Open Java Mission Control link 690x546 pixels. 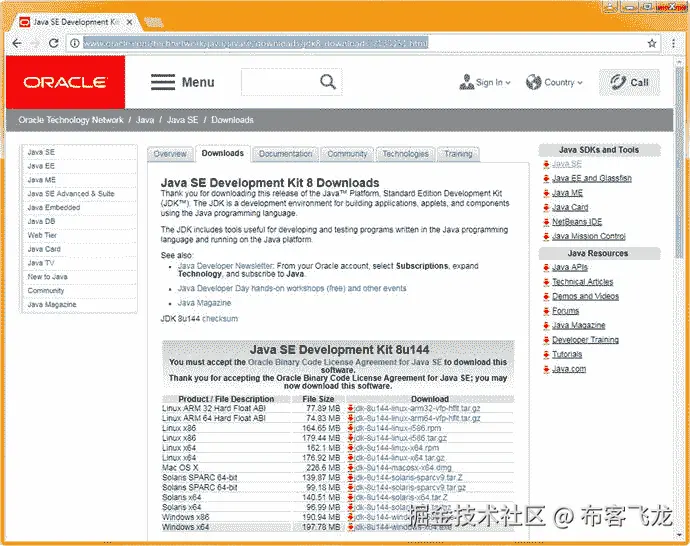(x=589, y=236)
